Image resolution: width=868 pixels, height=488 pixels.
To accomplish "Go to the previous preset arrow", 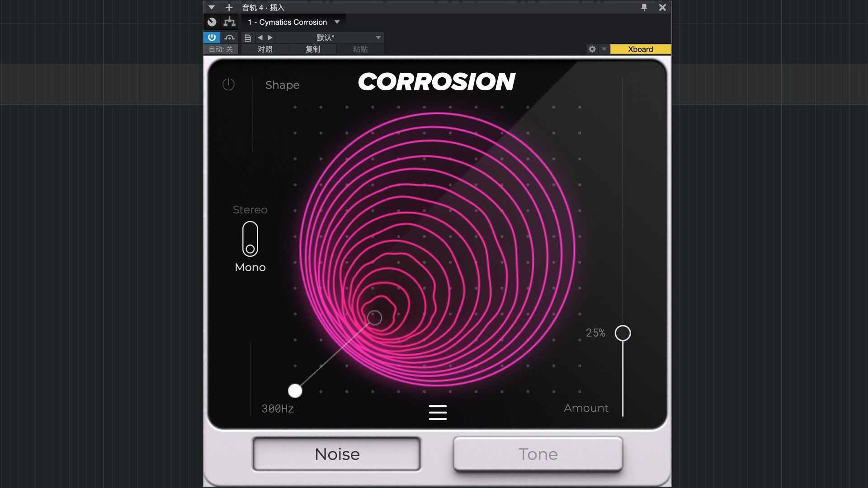I will tap(260, 38).
